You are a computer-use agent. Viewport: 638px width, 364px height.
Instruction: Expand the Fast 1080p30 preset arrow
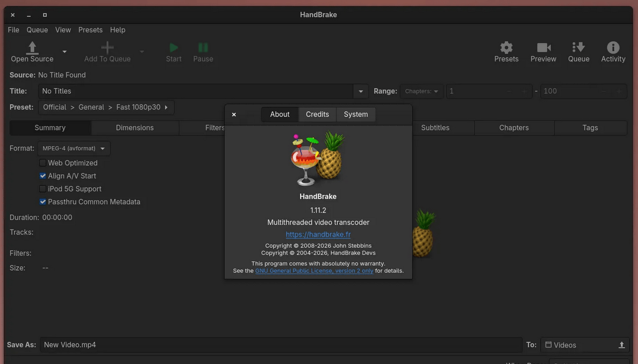(x=166, y=107)
